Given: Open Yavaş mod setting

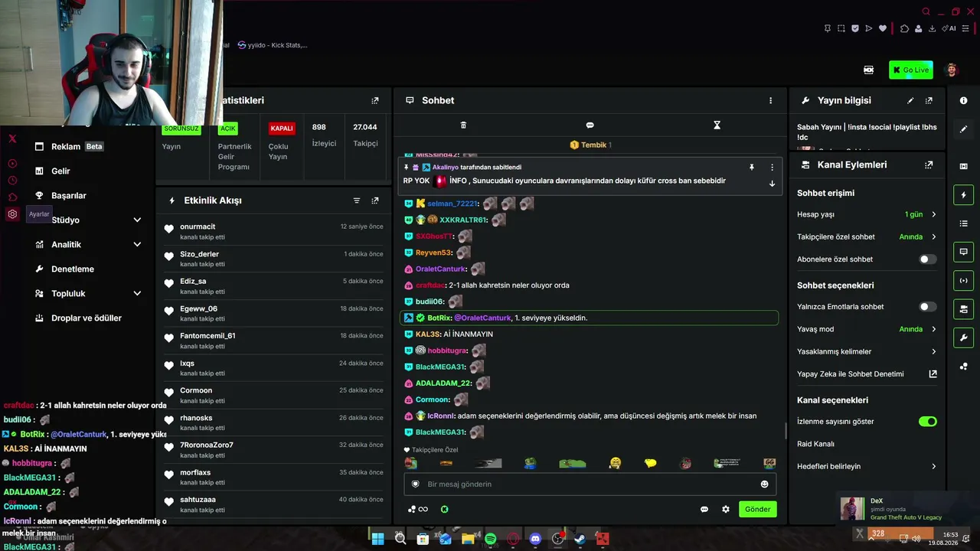Looking at the screenshot, I should (867, 329).
